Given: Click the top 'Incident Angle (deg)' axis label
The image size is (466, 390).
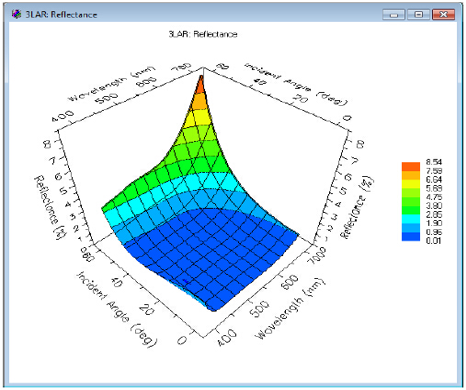Looking at the screenshot, I should (x=296, y=84).
